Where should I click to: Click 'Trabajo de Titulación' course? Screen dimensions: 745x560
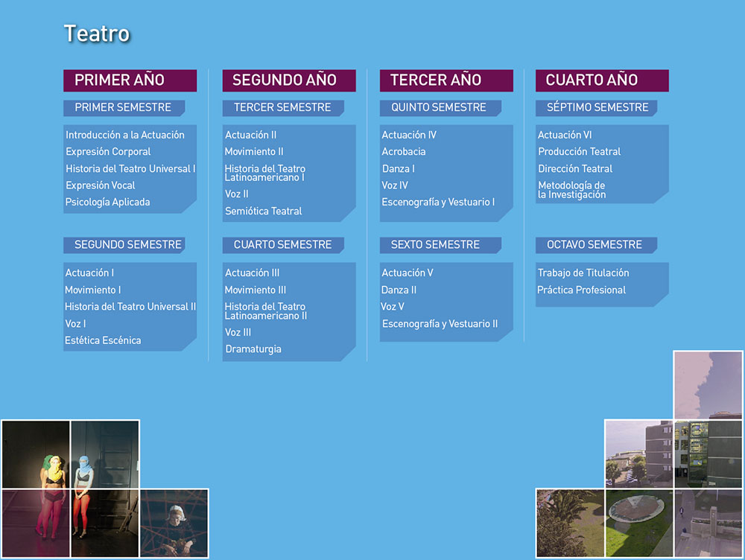(583, 273)
